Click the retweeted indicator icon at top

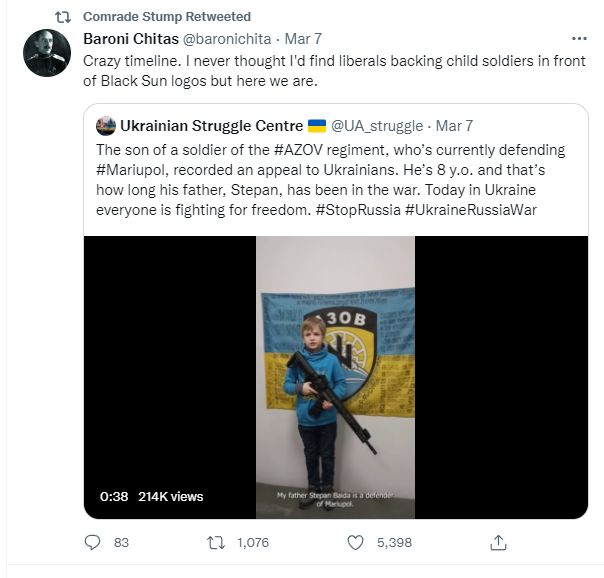tap(62, 17)
